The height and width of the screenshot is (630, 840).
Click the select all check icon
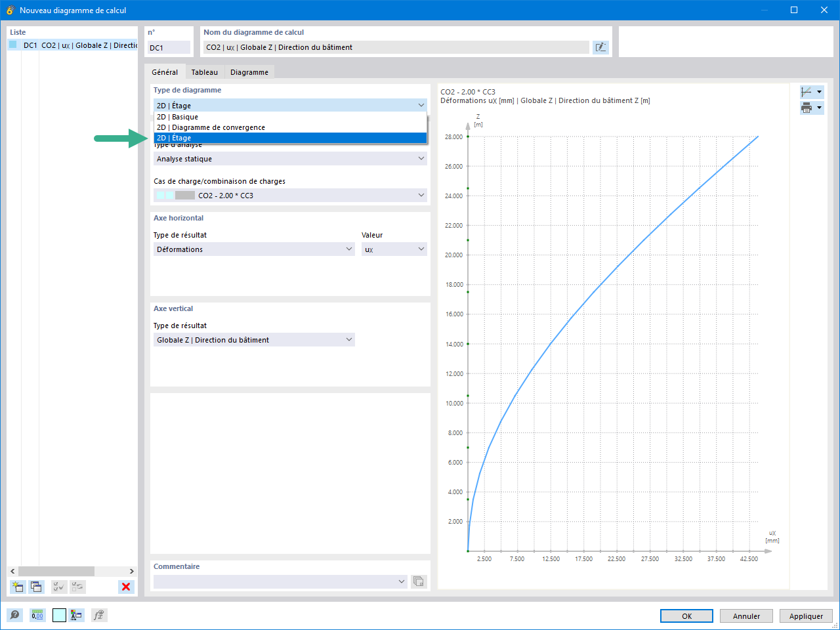[x=59, y=587]
